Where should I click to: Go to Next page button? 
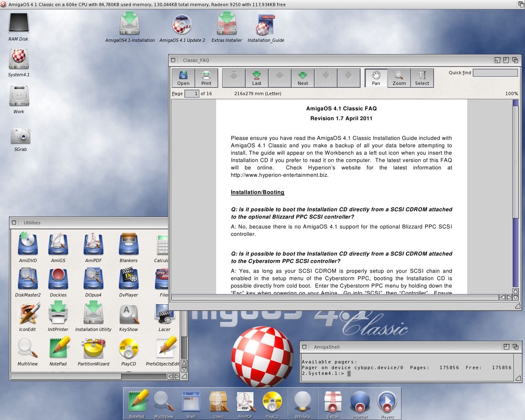tap(303, 78)
